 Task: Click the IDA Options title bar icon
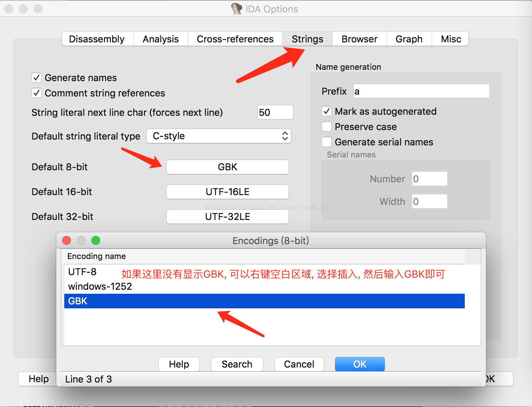pyautogui.click(x=237, y=9)
